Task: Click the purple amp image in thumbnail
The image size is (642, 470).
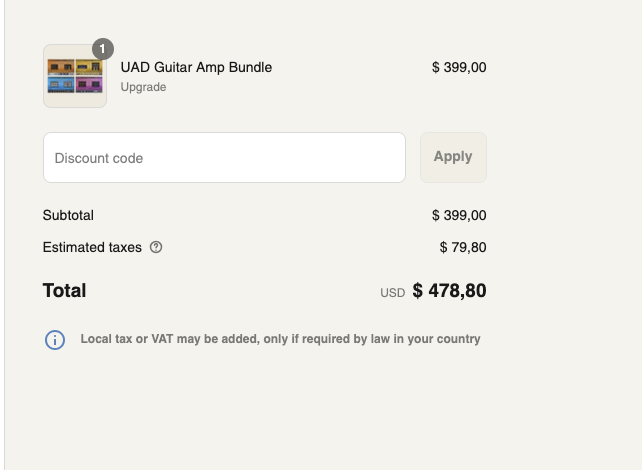Action: point(89,85)
